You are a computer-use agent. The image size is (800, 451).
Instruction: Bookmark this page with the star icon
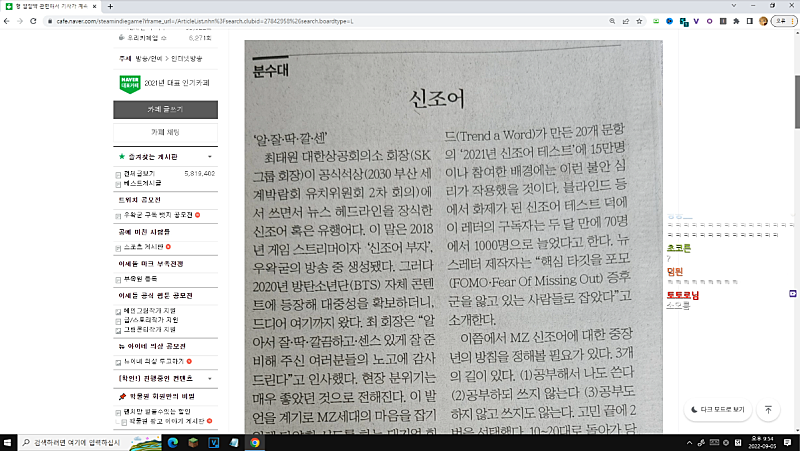639,21
